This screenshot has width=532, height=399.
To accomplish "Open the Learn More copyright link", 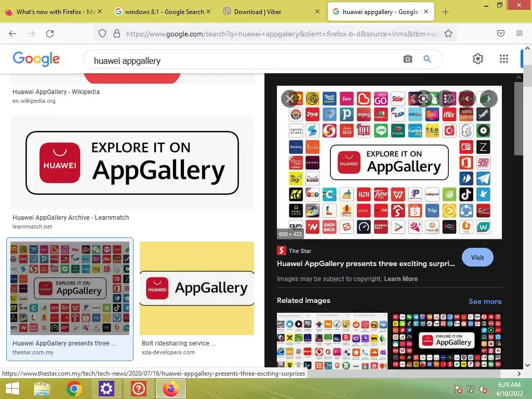I will click(401, 279).
